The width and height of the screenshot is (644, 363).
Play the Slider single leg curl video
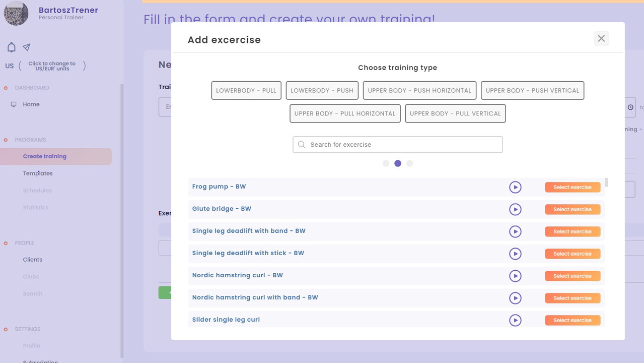tap(515, 320)
